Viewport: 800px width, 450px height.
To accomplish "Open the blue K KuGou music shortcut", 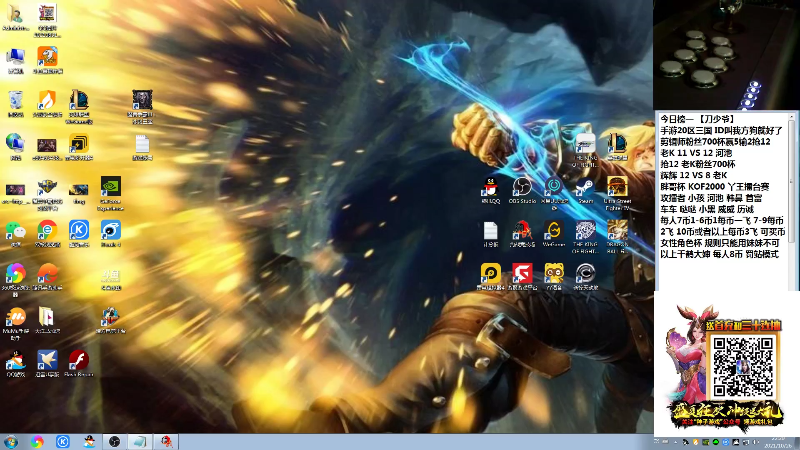I will coord(79,234).
